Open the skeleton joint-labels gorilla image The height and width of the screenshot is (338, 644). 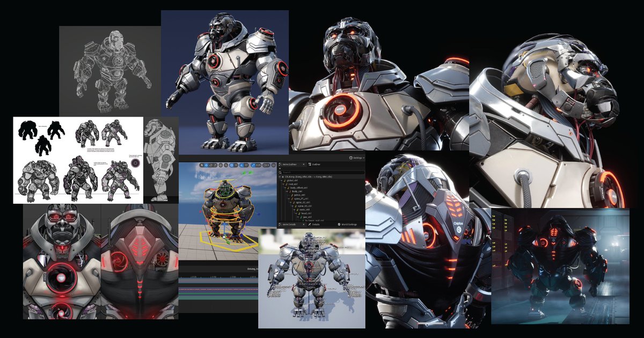point(311,278)
